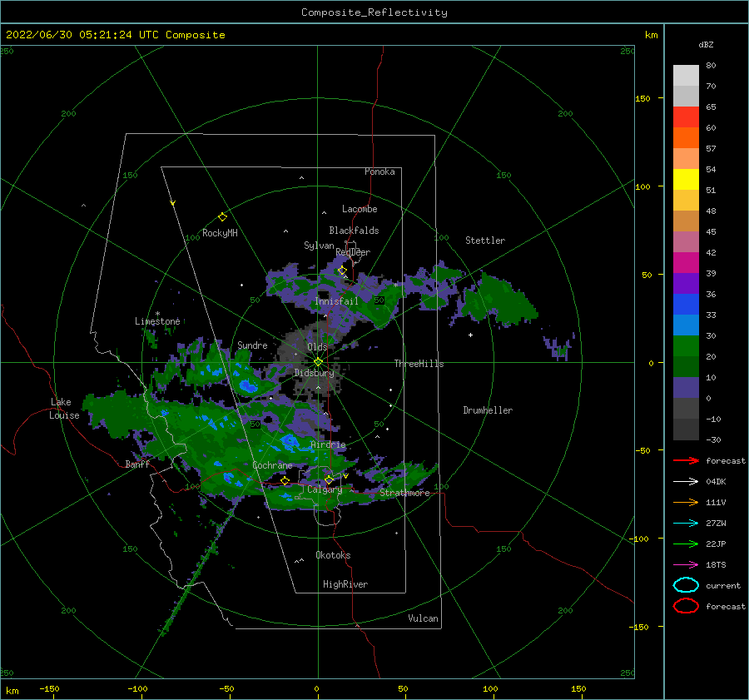Click the Blackfalds label
749x700 pixels.
pos(354,231)
